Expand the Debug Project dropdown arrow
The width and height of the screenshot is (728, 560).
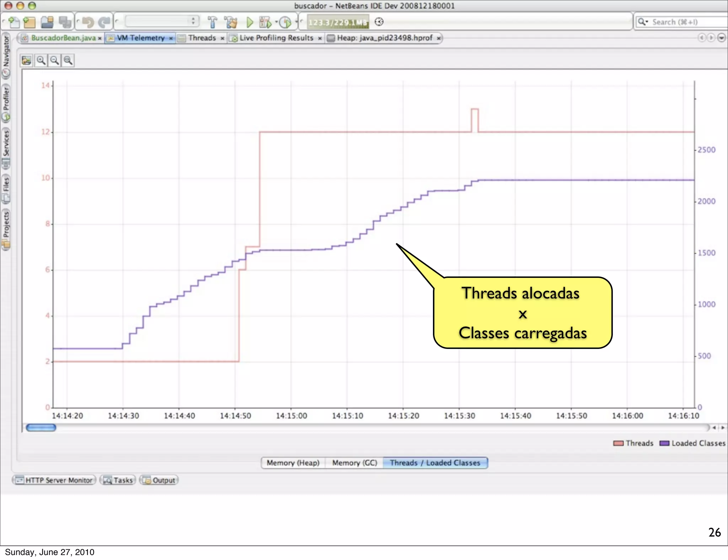point(276,22)
